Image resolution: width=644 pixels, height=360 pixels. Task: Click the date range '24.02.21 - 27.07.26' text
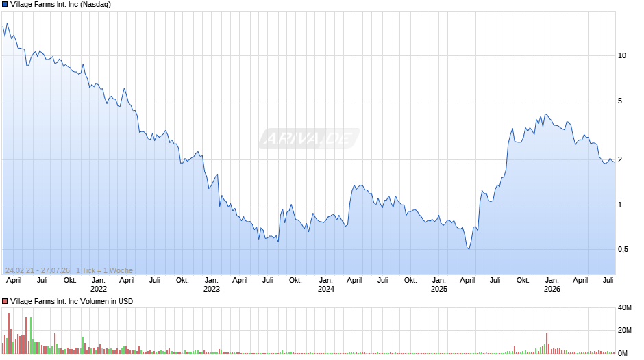38,270
